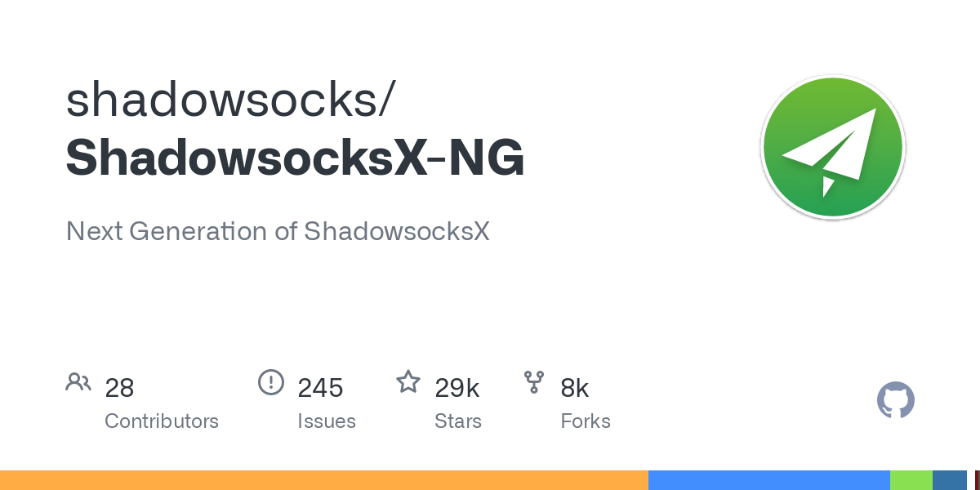Click the 28 contributors count
The image size is (980, 490).
(119, 388)
